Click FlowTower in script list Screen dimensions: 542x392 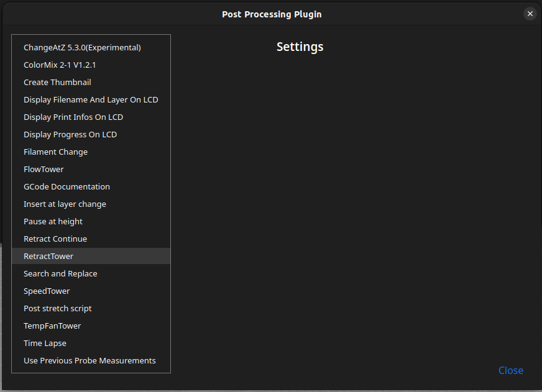44,169
